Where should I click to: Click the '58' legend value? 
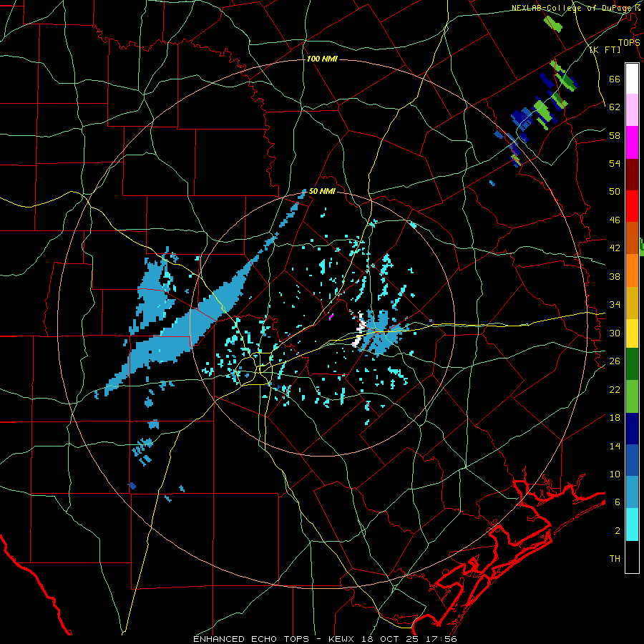615,135
